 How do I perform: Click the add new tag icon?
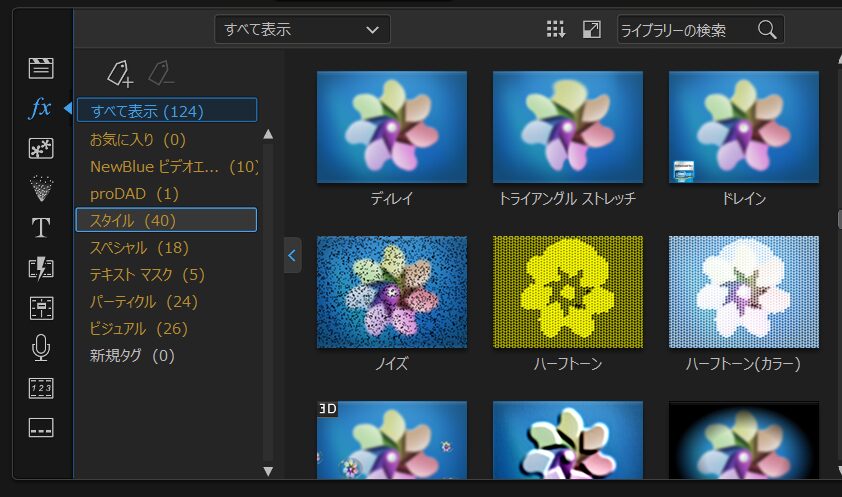click(x=120, y=74)
